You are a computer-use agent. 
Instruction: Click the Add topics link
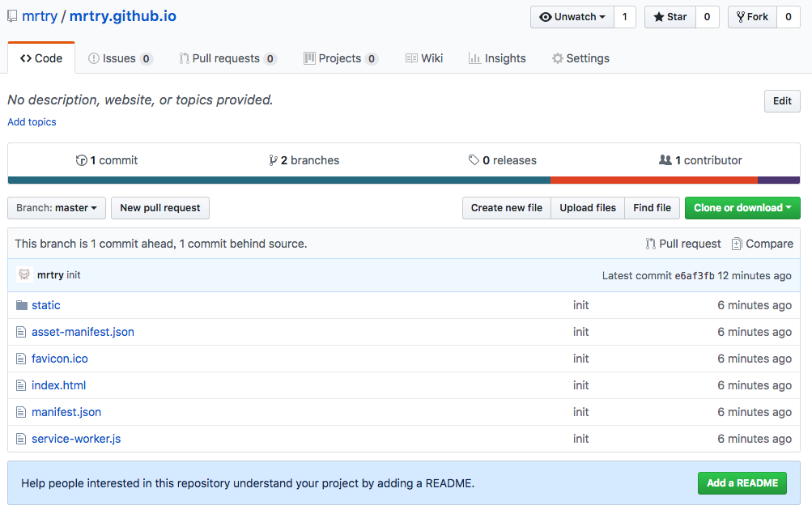32,122
